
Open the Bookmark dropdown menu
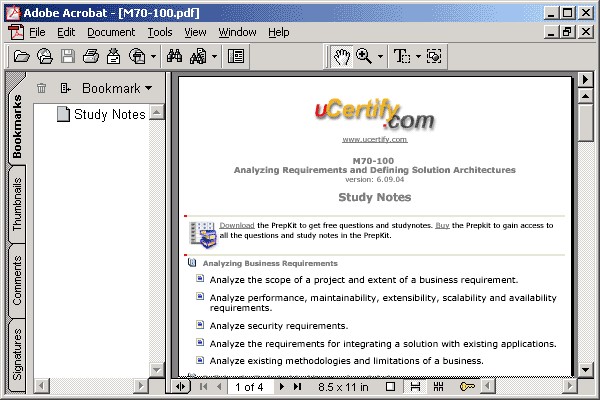[116, 88]
